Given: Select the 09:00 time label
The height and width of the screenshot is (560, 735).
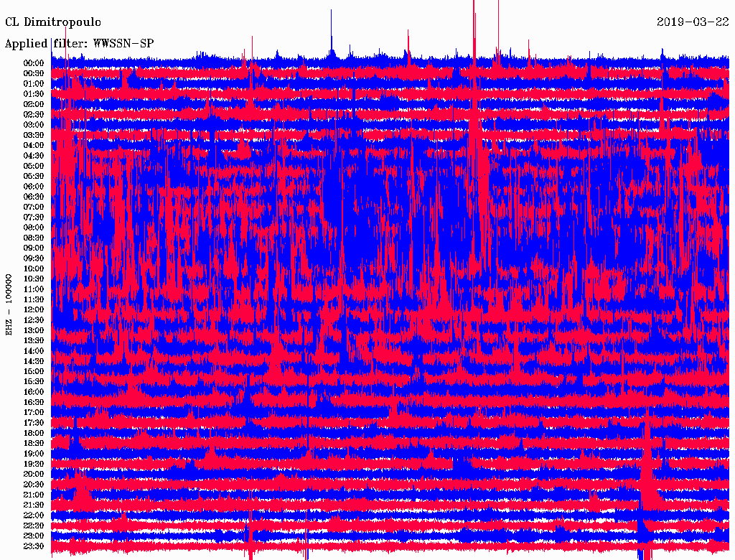Looking at the screenshot, I should [34, 248].
